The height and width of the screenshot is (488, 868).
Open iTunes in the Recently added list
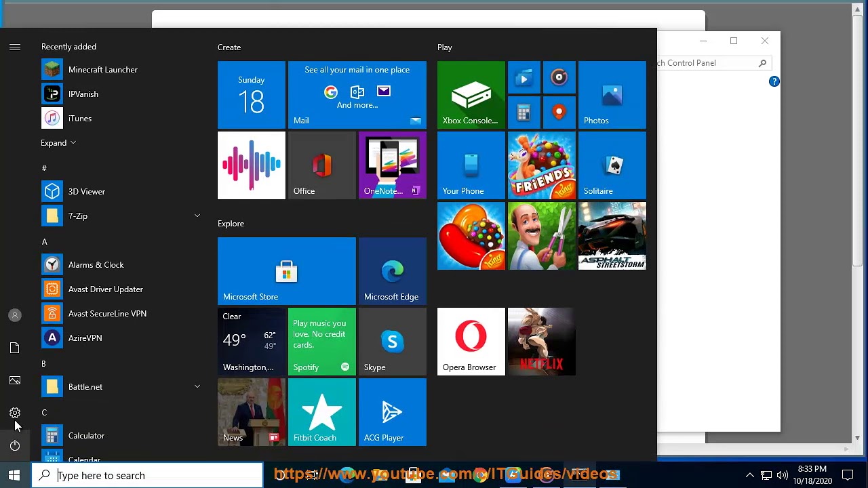pos(122,119)
